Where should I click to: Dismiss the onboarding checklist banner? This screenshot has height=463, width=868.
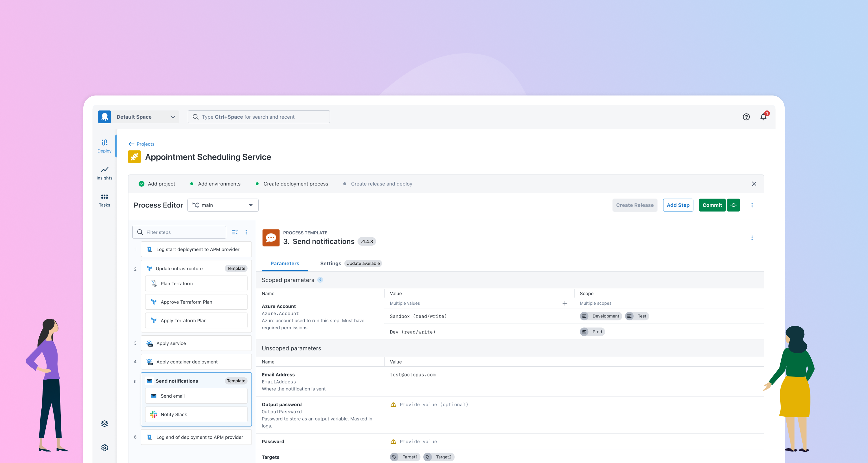click(754, 184)
